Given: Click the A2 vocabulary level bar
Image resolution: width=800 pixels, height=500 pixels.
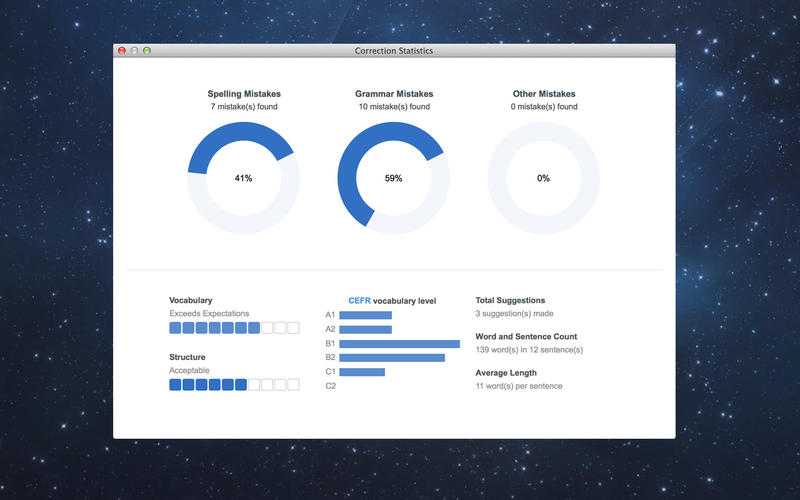Looking at the screenshot, I should pyautogui.click(x=365, y=330).
